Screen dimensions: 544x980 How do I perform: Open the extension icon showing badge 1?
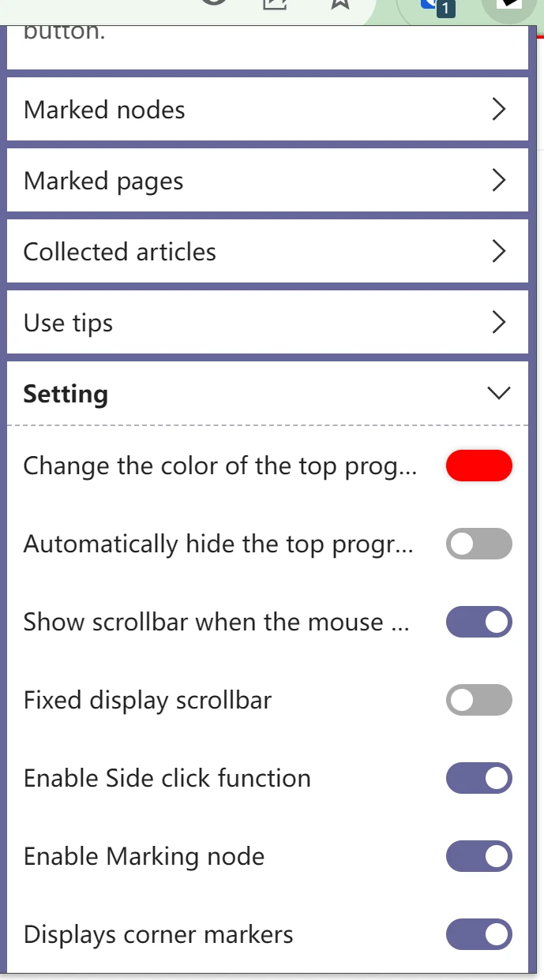point(435,6)
